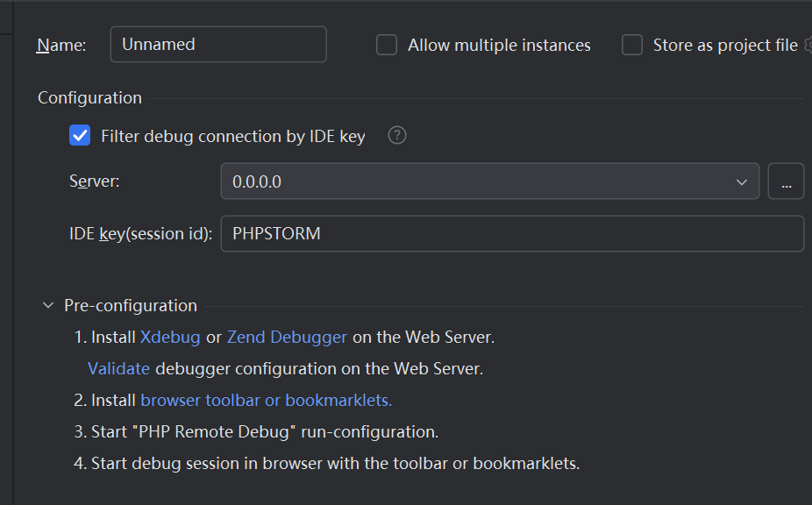812x505 pixels.
Task: Click the Validate debugger configuration link
Action: 118,369
